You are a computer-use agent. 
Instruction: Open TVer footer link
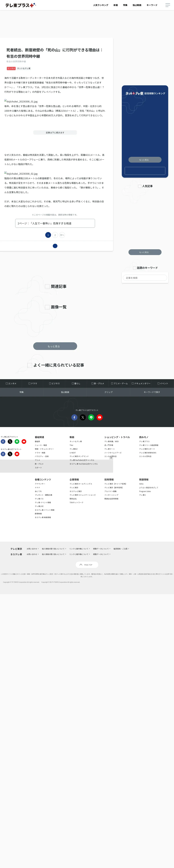(x=71, y=445)
